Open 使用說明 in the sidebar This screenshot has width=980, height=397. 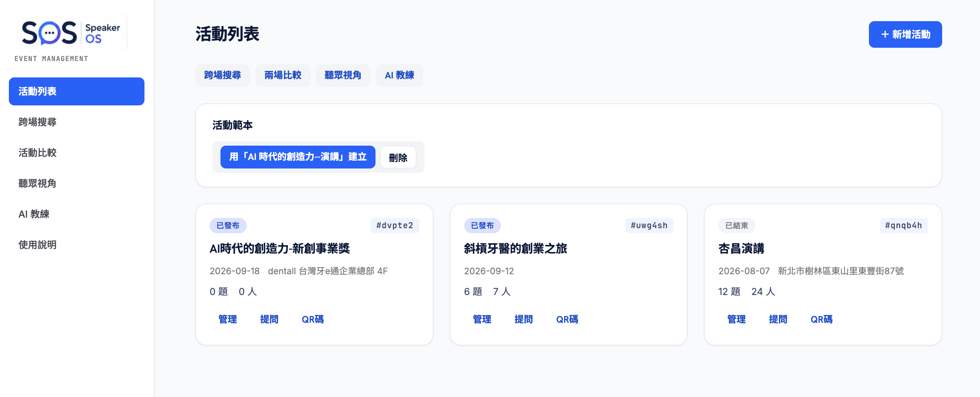[x=76, y=245]
